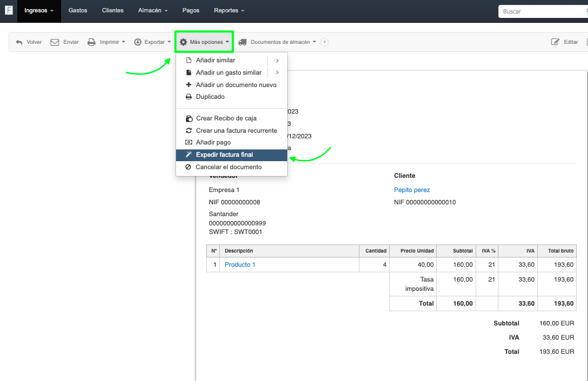This screenshot has width=588, height=381.
Task: Click the help question mark icon
Action: point(324,43)
